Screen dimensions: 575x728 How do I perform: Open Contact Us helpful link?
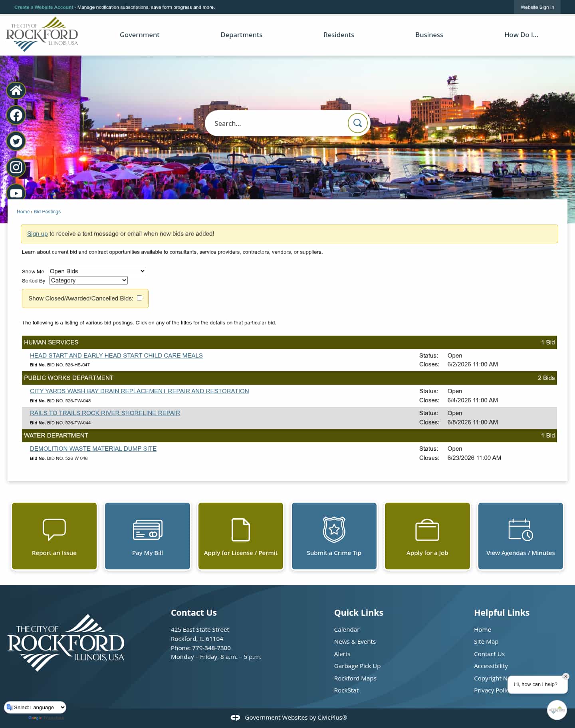(489, 654)
